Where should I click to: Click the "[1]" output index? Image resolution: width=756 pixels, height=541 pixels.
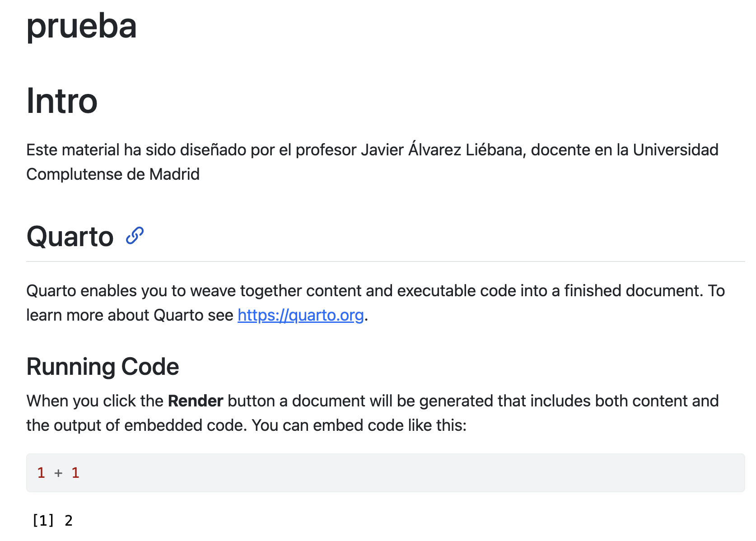43,521
